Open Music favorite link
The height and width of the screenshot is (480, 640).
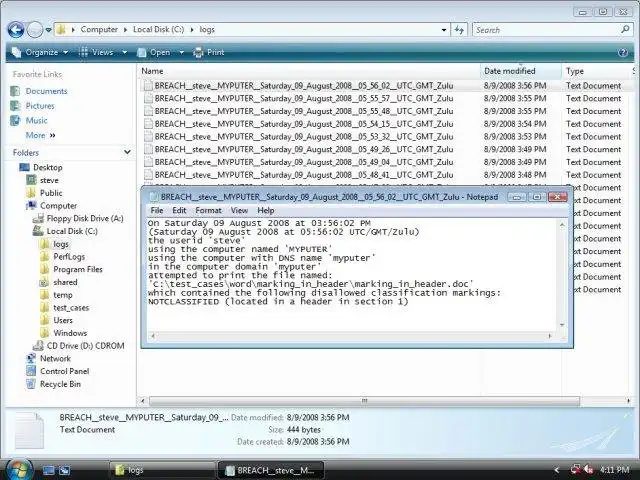pyautogui.click(x=36, y=120)
